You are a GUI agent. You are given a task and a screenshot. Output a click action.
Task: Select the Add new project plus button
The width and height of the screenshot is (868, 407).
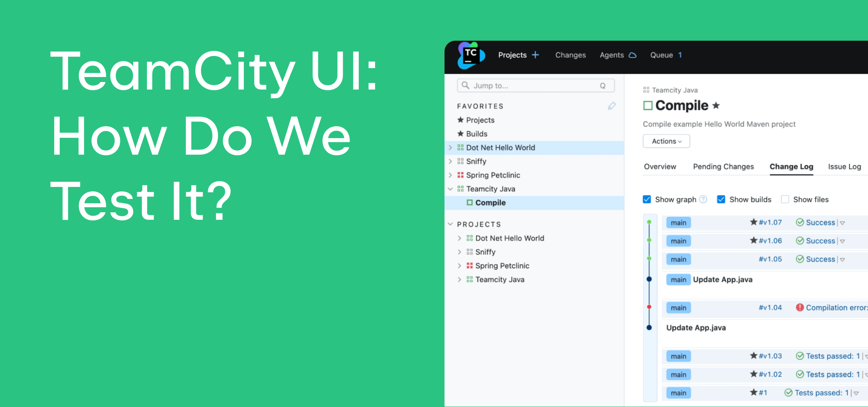(x=535, y=55)
